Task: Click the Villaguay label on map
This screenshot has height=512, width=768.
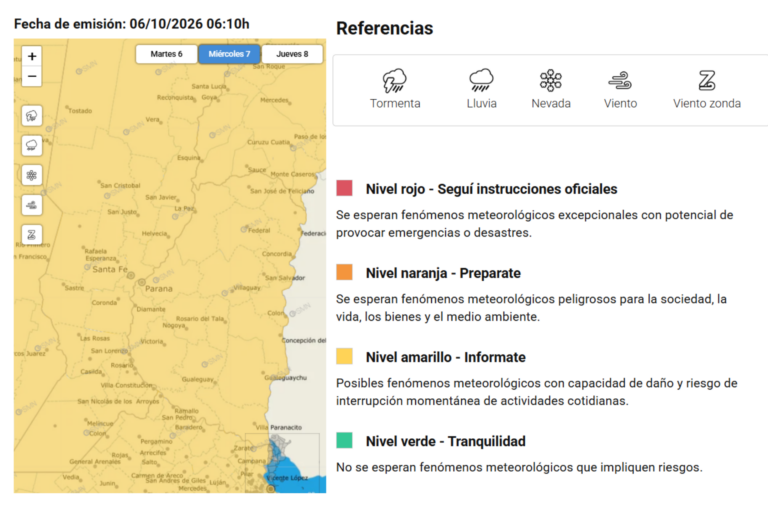Action: [x=247, y=288]
